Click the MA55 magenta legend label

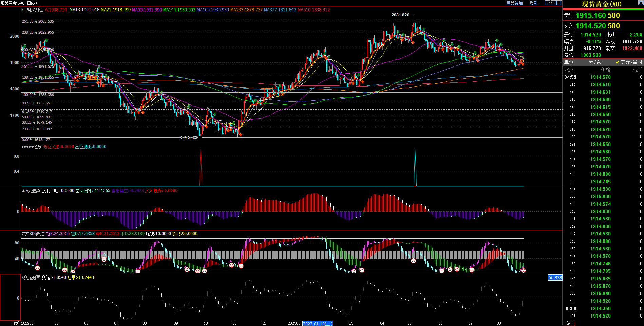pos(147,10)
